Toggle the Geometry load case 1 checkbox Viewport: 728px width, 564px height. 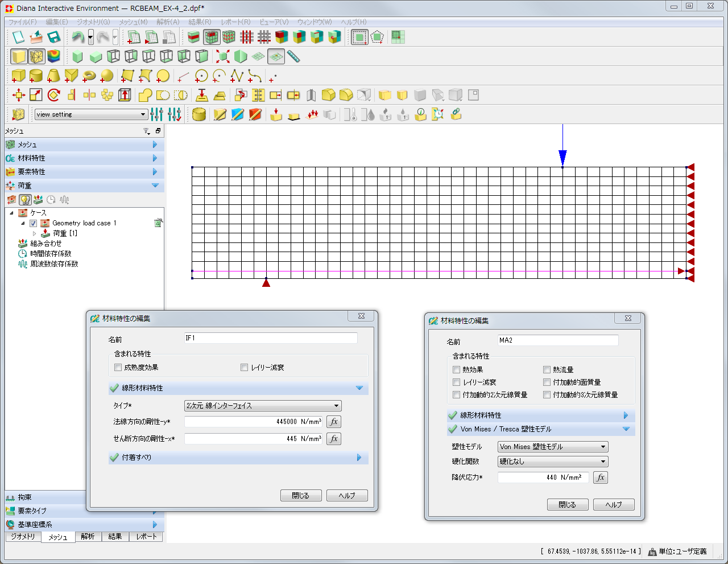click(x=34, y=223)
